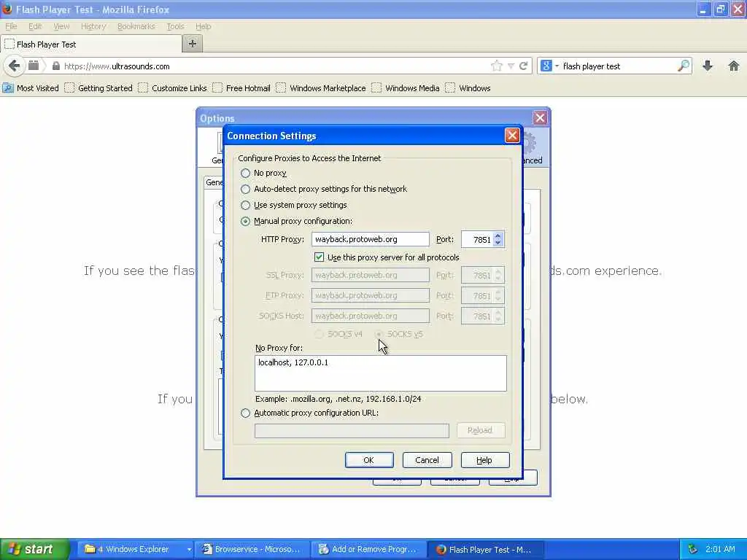The image size is (747, 560).
Task: Open the Edit menu
Action: point(35,26)
